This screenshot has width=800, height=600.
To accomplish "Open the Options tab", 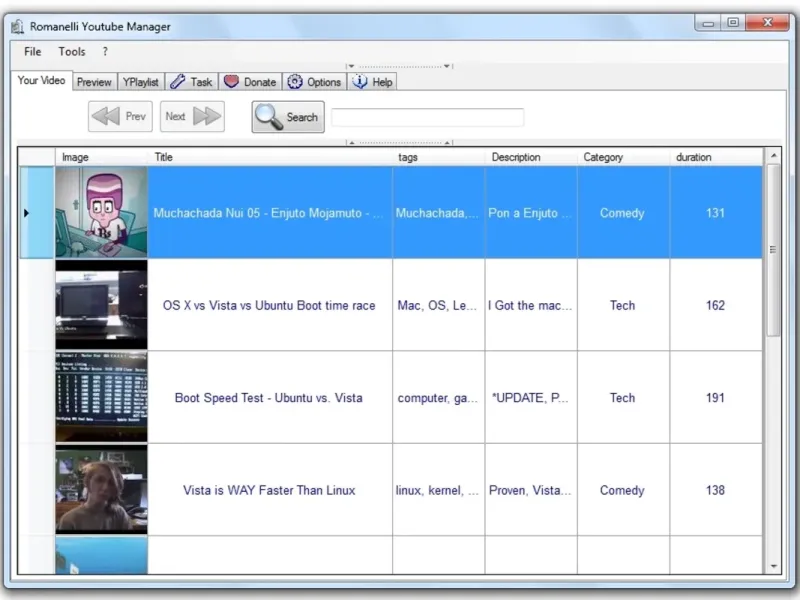I will point(314,82).
